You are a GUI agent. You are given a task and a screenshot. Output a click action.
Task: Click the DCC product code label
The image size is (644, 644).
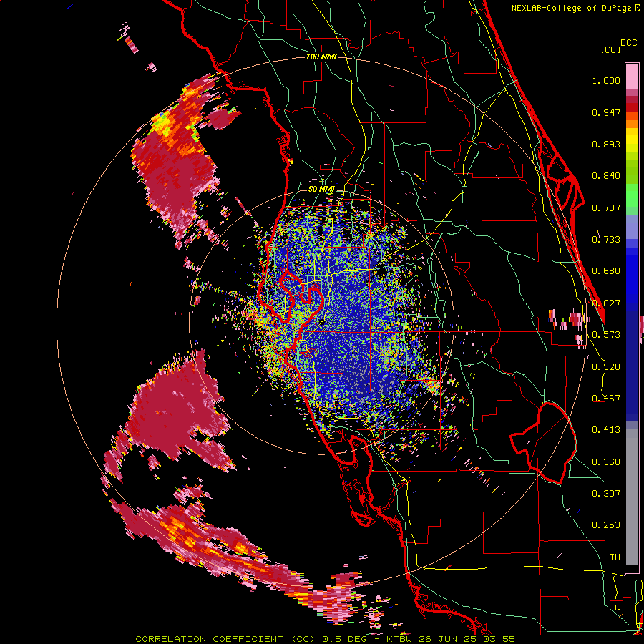point(629,43)
